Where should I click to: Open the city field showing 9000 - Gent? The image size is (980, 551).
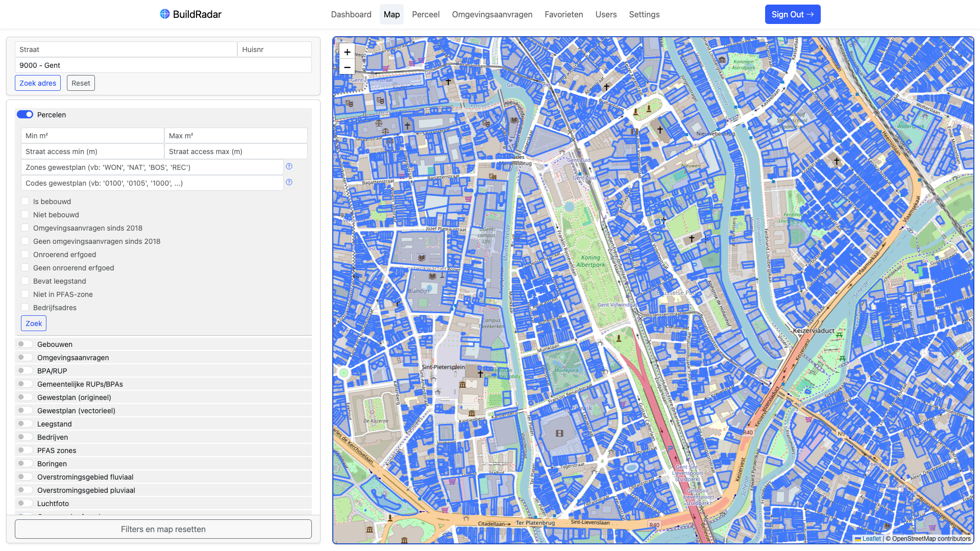pyautogui.click(x=163, y=65)
